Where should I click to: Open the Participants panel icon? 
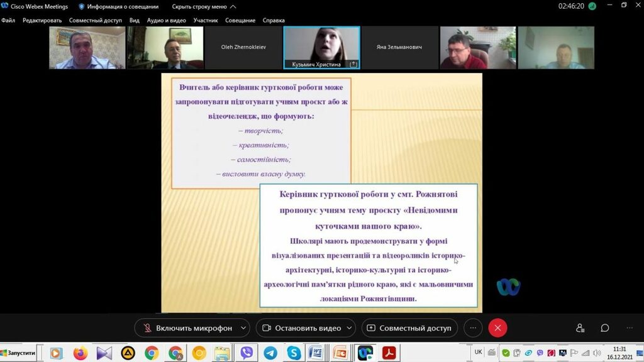point(580,328)
